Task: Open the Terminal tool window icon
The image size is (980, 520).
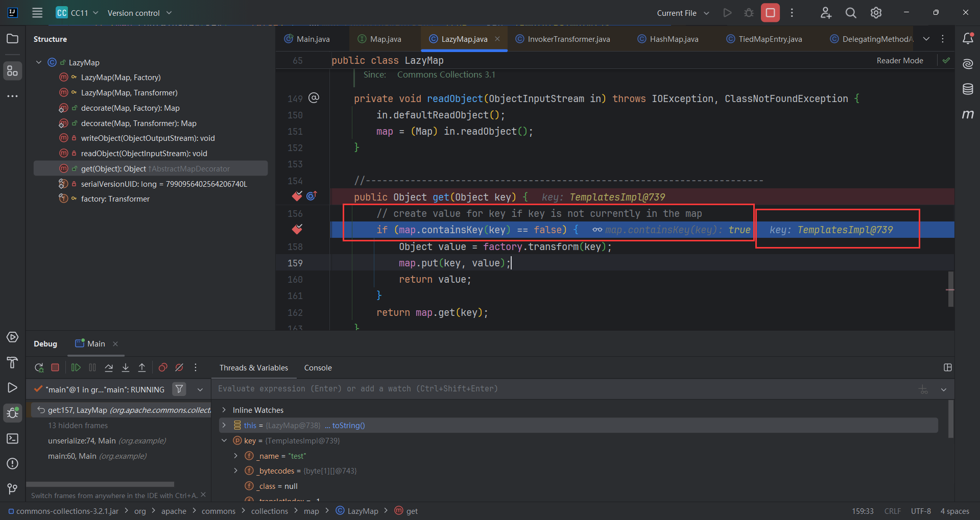Action: coord(12,438)
